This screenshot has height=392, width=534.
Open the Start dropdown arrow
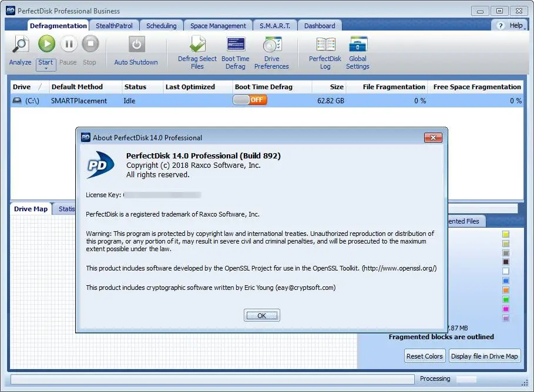pyautogui.click(x=46, y=69)
